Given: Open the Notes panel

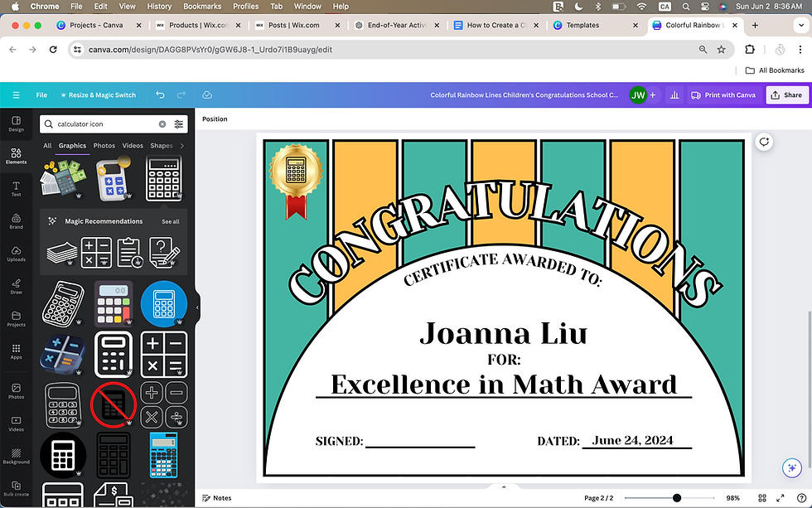Looking at the screenshot, I should [x=217, y=498].
